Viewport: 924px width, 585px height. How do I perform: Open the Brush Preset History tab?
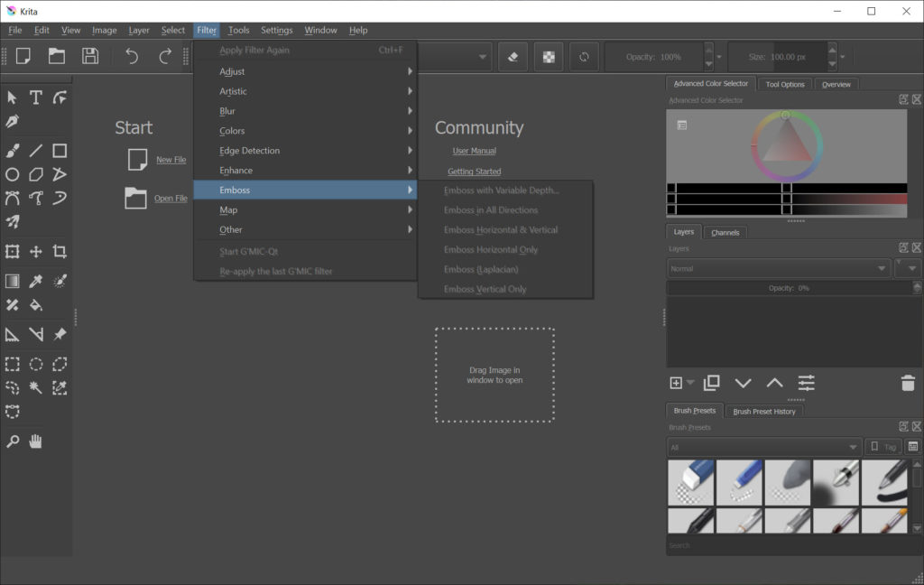click(763, 411)
